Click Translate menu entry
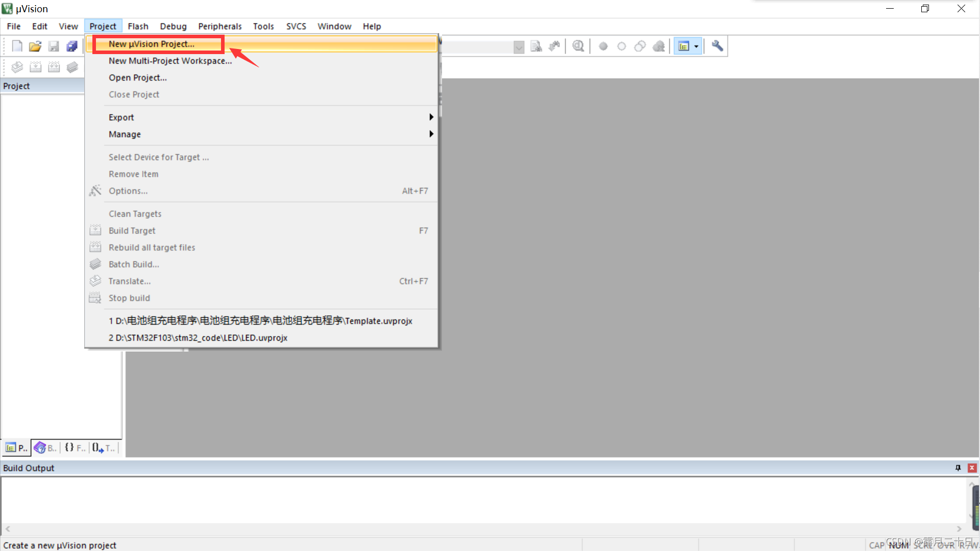Image resolution: width=980 pixels, height=551 pixels. point(261,282)
